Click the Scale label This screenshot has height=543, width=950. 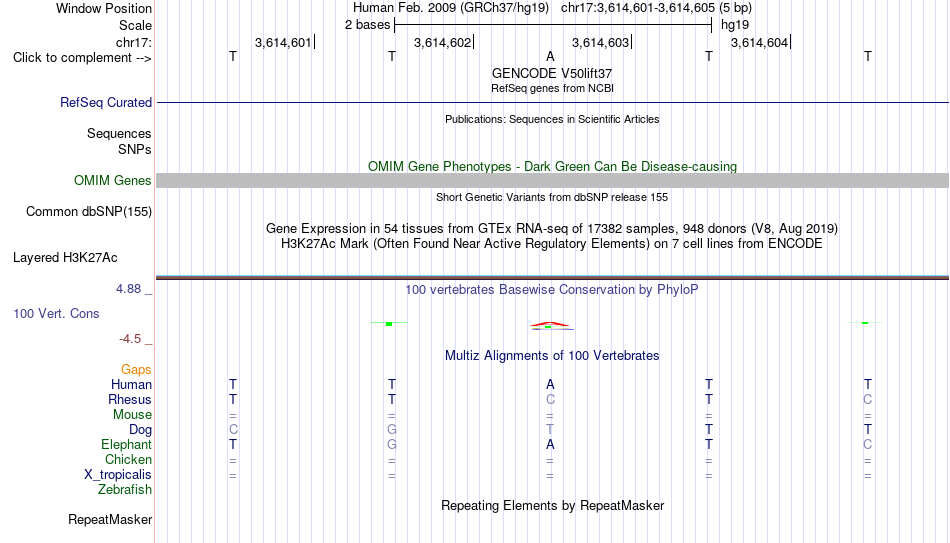tap(135, 25)
